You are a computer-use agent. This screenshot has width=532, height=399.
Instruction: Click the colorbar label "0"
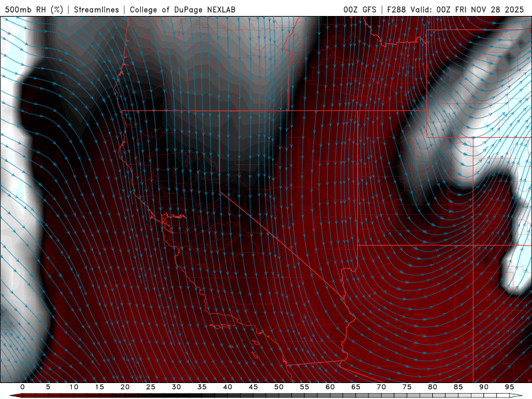[x=23, y=387]
